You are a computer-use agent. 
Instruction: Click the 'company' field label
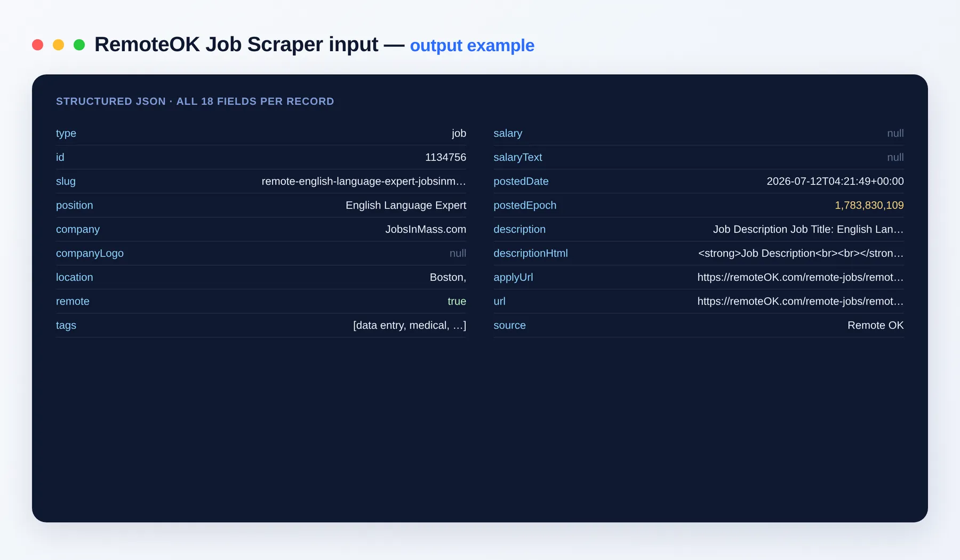pyautogui.click(x=78, y=229)
